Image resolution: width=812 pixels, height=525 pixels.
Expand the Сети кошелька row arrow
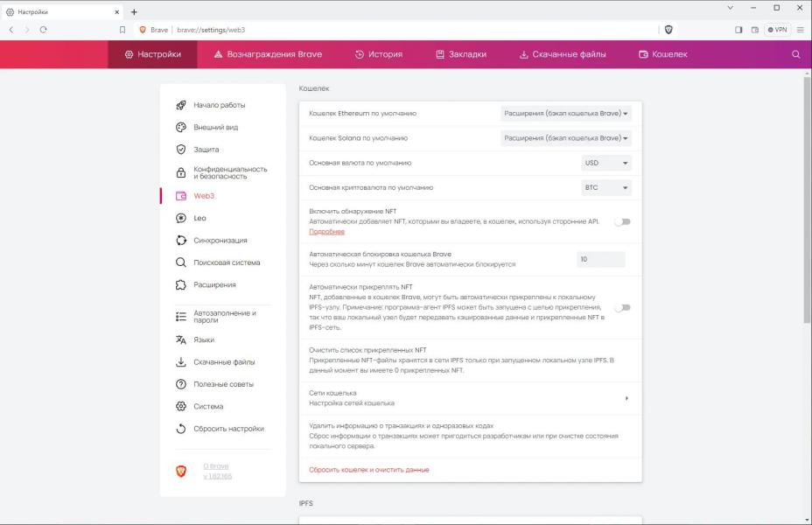click(626, 398)
